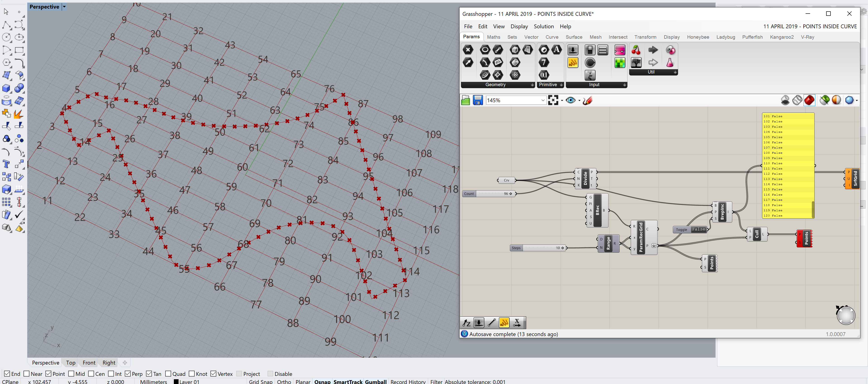Enable the Near osnap checkbox
The image size is (868, 384).
coord(27,374)
